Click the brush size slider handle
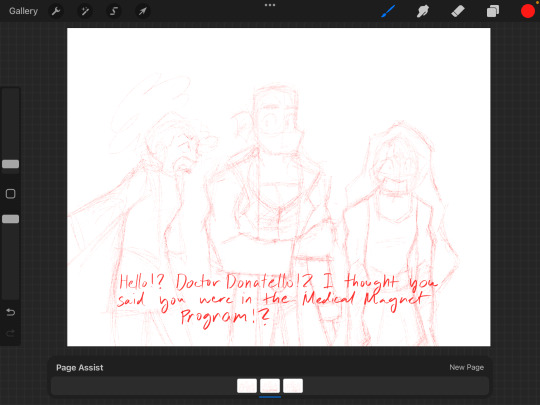Viewport: 540px width, 405px height. [x=10, y=164]
